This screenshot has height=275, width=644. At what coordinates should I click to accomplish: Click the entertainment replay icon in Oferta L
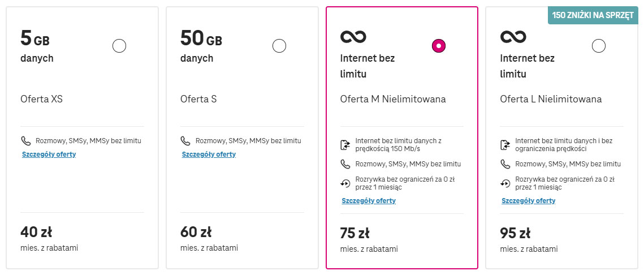click(x=505, y=183)
